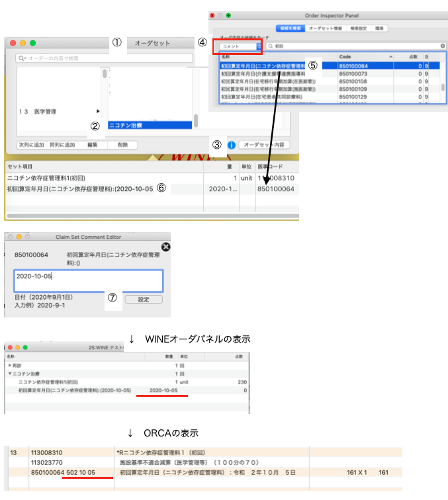Collapse the ニコチン治療 group in WINE panel
Screen dimensions: 448x500
[9, 374]
